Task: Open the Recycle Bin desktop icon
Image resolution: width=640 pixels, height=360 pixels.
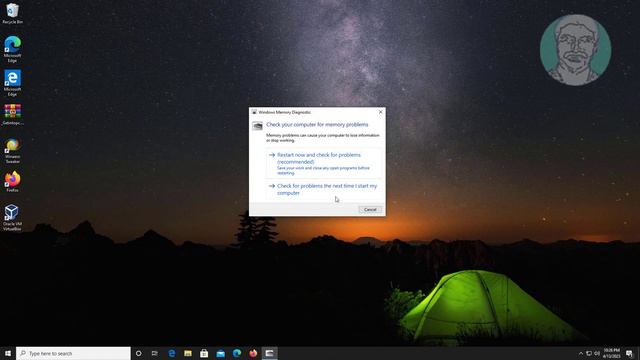Action: click(12, 13)
